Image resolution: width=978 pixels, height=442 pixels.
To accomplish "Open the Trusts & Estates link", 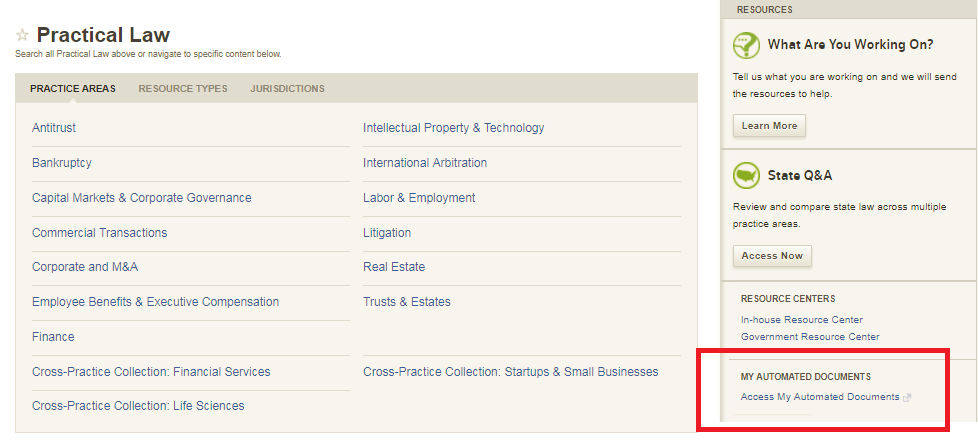I will (x=407, y=302).
